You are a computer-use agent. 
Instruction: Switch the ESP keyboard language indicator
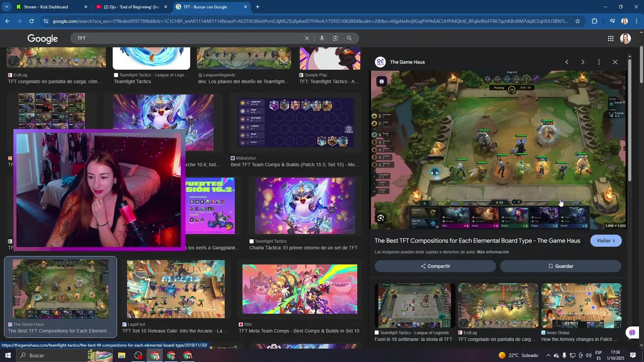599,355
